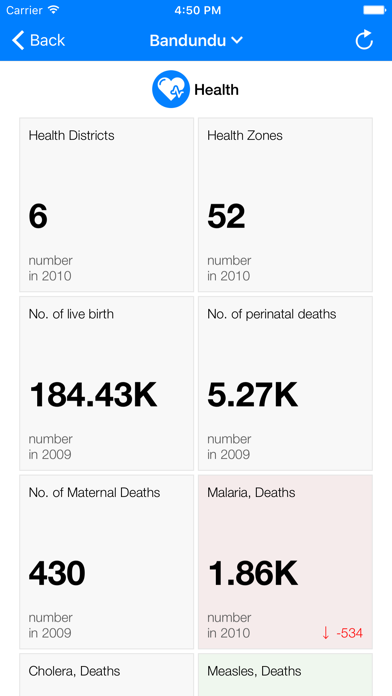Click the red down arrow on Malaria card
392x696 pixels.
pyautogui.click(x=326, y=633)
